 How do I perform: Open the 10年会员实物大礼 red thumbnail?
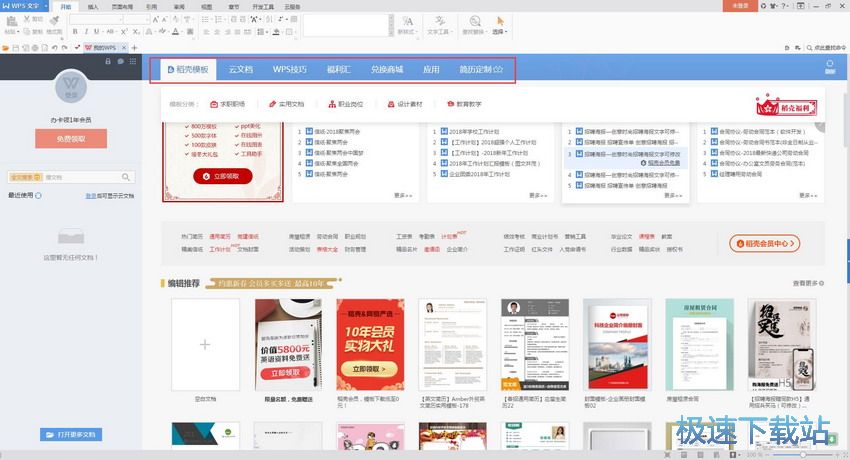370,345
